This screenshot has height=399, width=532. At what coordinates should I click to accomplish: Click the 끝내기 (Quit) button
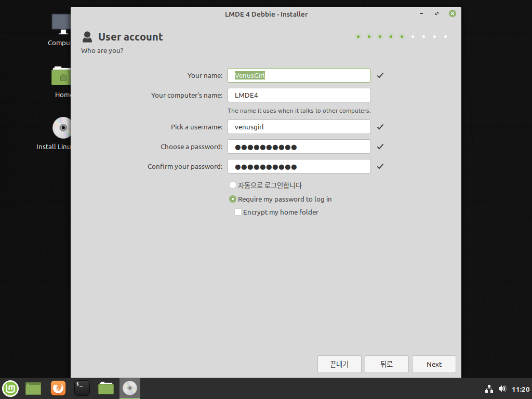tap(339, 364)
